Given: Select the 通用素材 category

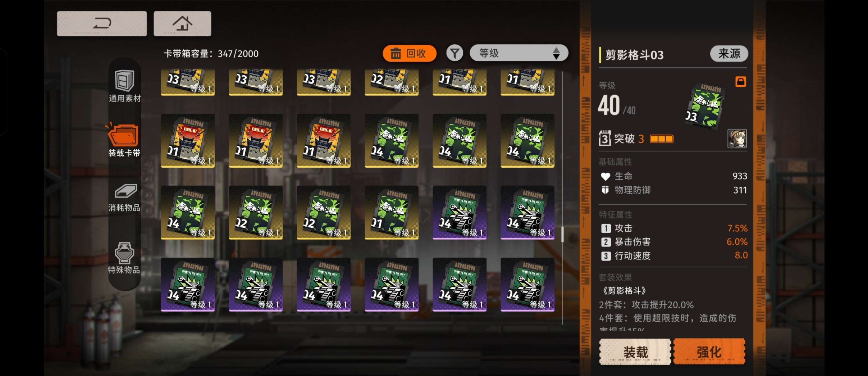Looking at the screenshot, I should point(124,86).
